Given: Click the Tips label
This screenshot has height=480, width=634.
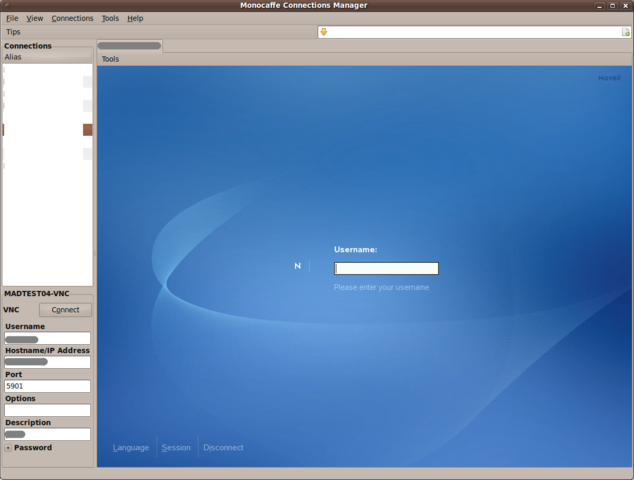Looking at the screenshot, I should click(x=13, y=32).
